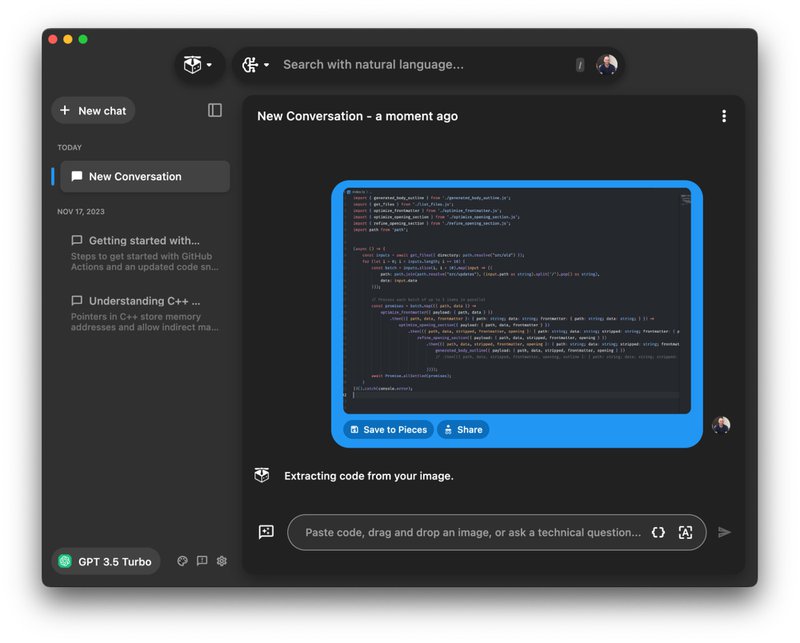Click the feedback comment icon at bottom left

(x=202, y=561)
